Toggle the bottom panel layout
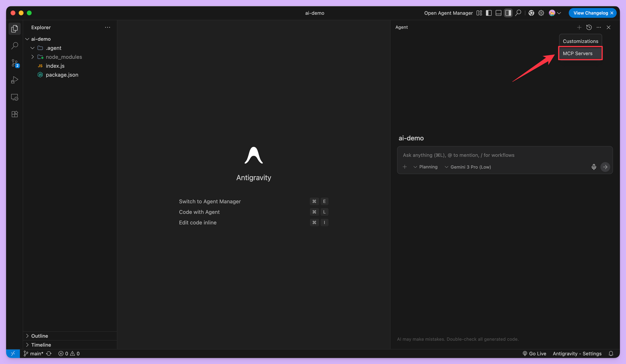 [x=498, y=13]
